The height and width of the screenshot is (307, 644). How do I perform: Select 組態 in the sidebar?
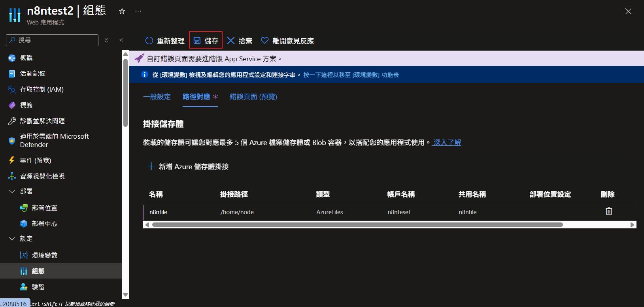click(x=61, y=271)
